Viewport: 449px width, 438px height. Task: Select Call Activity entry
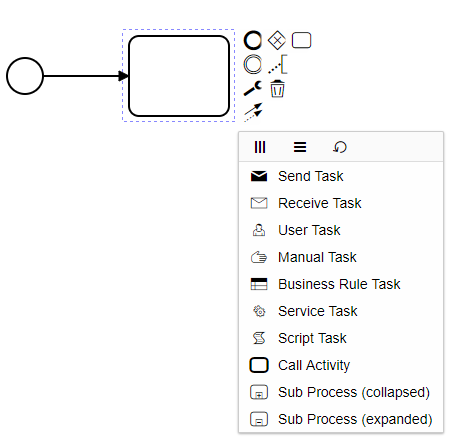[341, 365]
